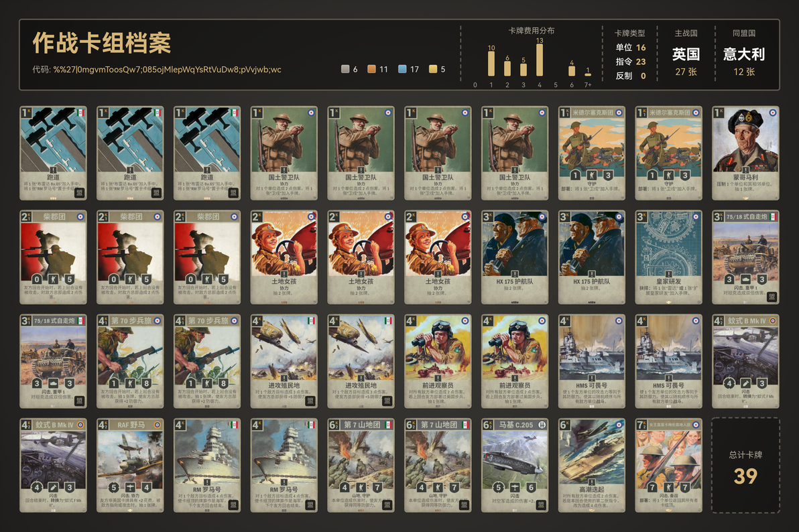799x532 pixels.
Task: Click the roundel icon on RAF 野马
Action: 157,425
